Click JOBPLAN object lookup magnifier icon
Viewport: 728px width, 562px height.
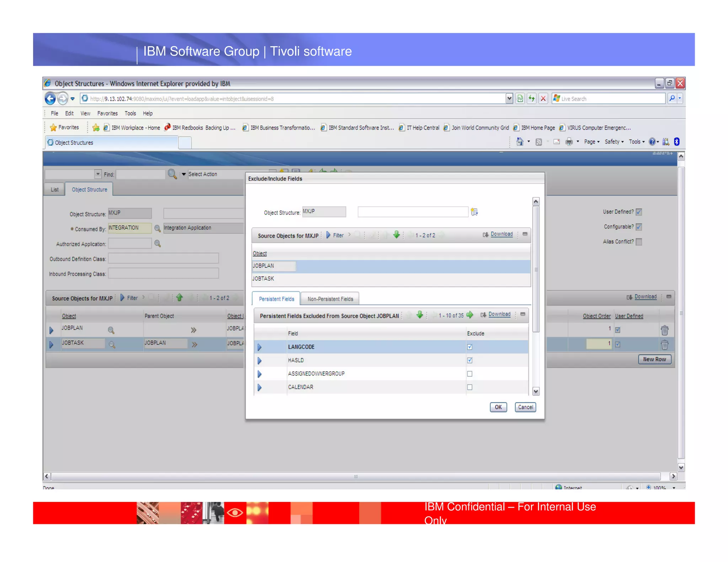tap(111, 330)
